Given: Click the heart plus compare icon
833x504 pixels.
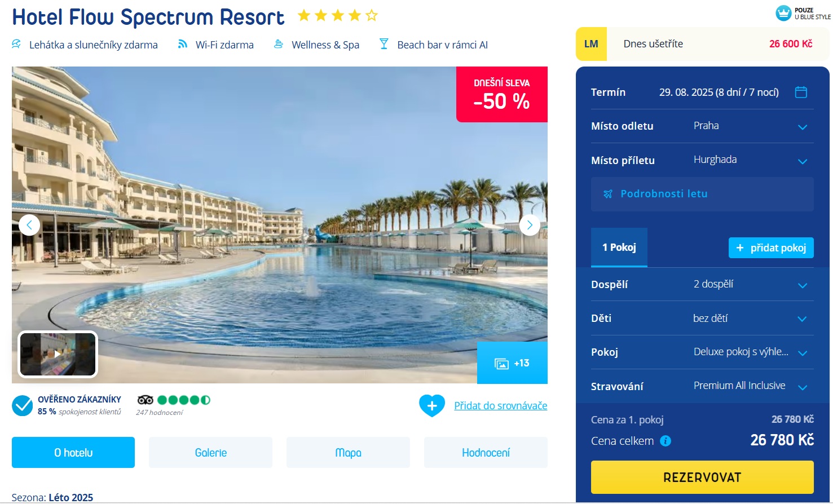Looking at the screenshot, I should coord(432,405).
